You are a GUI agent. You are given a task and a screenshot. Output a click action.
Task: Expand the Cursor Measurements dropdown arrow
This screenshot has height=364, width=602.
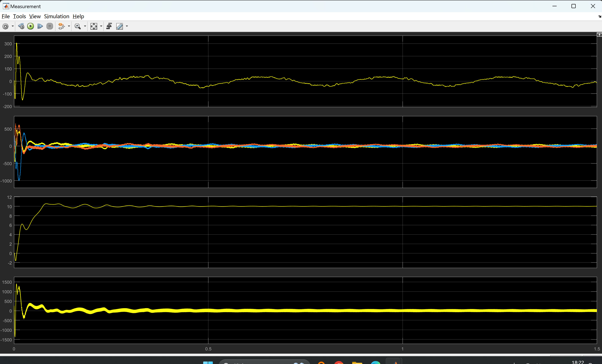point(126,26)
